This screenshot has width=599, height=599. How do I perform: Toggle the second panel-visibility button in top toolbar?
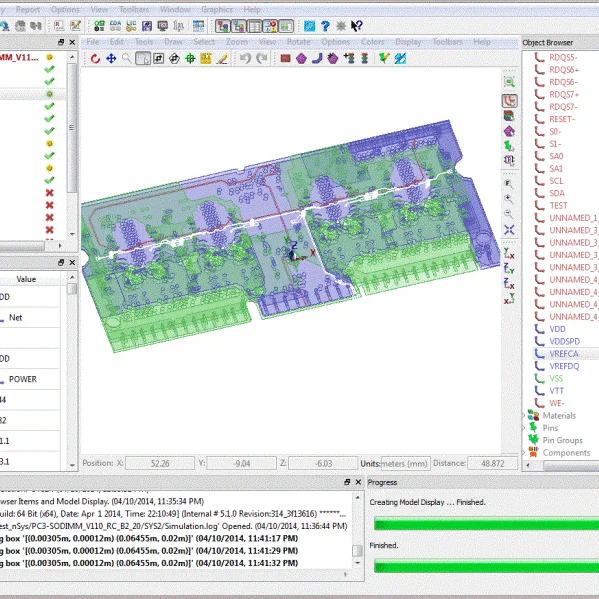point(239,26)
